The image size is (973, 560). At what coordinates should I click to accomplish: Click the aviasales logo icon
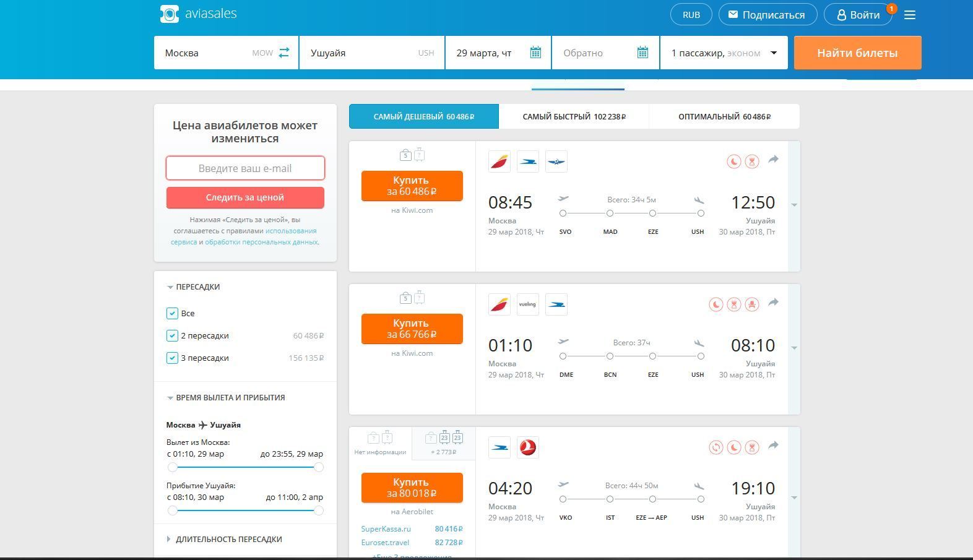point(169,14)
